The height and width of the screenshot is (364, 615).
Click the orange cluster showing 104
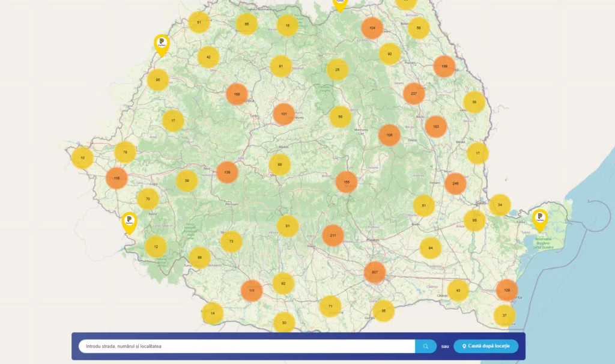372,28
